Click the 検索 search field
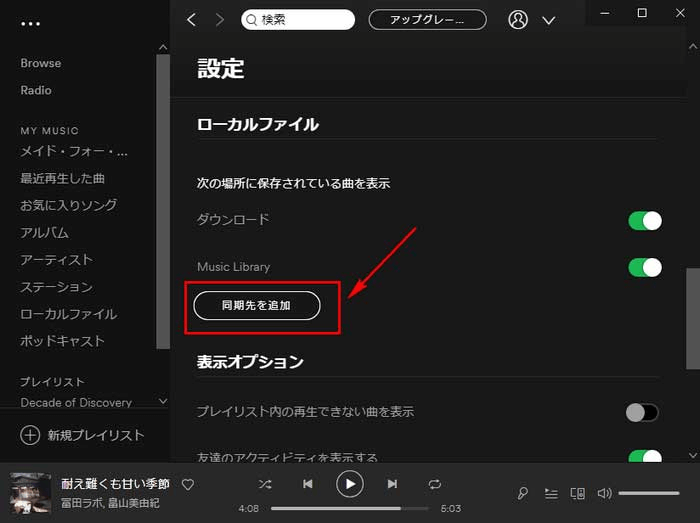Screen dimensions: 700x523 298,20
